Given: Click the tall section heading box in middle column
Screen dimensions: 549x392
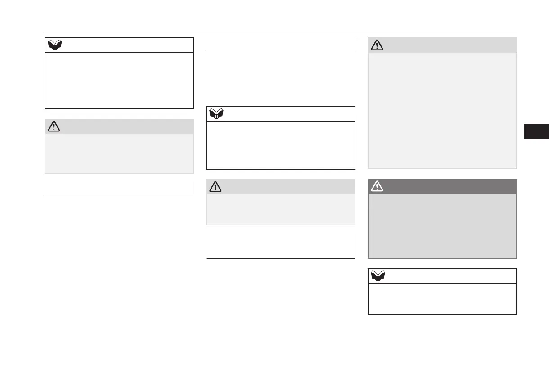Looking at the screenshot, I should click(281, 246).
